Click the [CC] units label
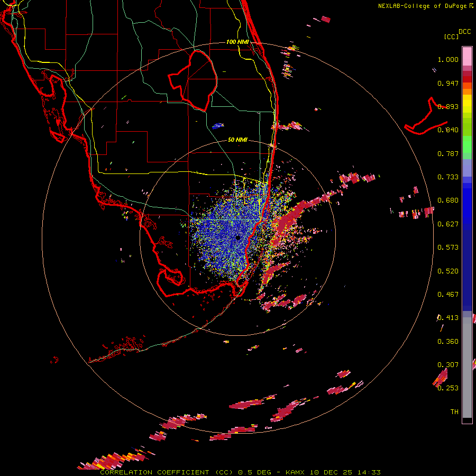This screenshot has height=476, width=476. 451,36
